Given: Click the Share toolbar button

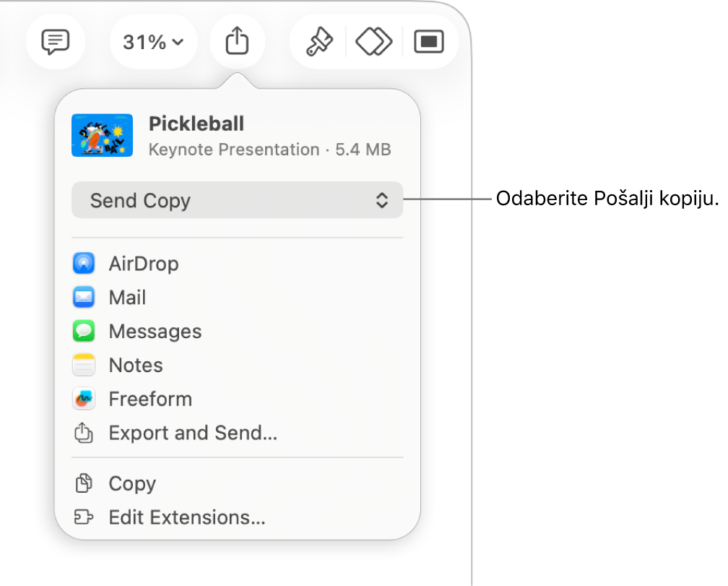Looking at the screenshot, I should pyautogui.click(x=237, y=42).
